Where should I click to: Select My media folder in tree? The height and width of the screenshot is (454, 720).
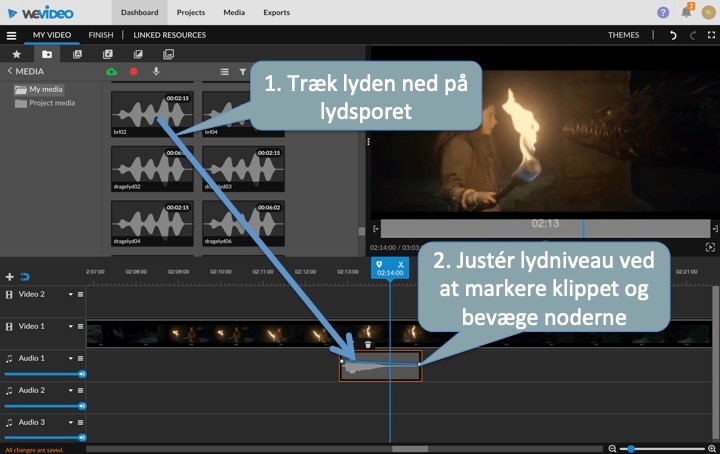pyautogui.click(x=39, y=90)
